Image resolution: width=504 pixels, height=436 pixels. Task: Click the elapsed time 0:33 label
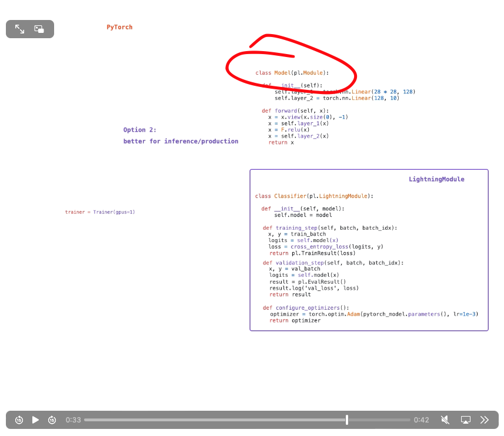coord(74,420)
